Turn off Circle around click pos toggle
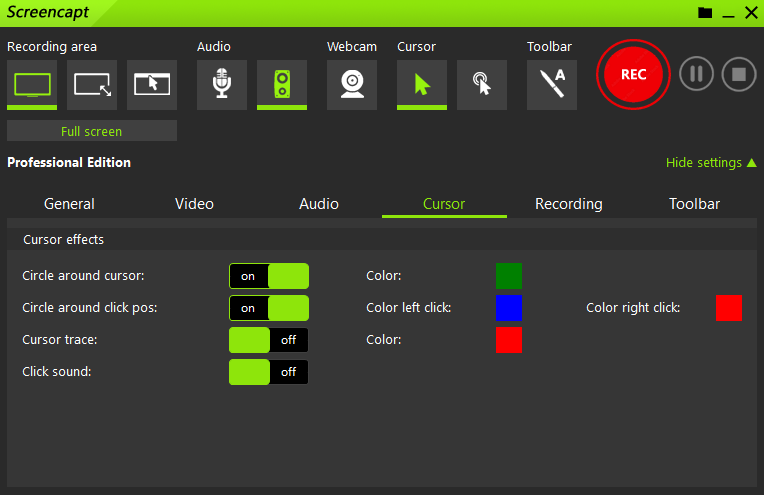Image resolution: width=764 pixels, height=495 pixels. click(x=269, y=308)
